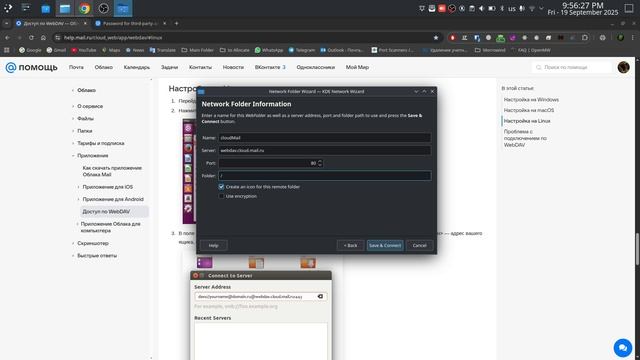Cancel the Network Folder Wizard
The width and height of the screenshot is (640, 360).
(x=419, y=245)
